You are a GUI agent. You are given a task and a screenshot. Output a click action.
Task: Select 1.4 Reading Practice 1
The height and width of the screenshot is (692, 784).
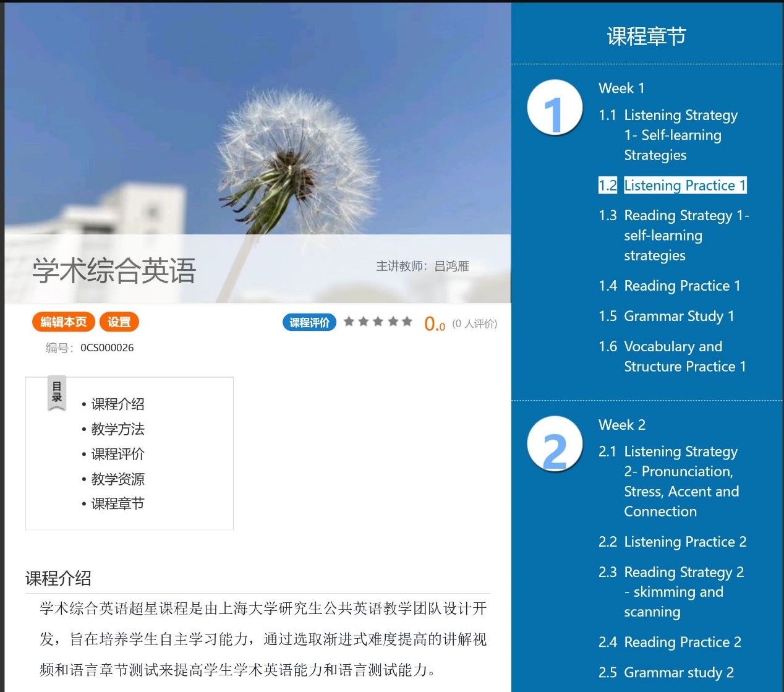tap(681, 286)
